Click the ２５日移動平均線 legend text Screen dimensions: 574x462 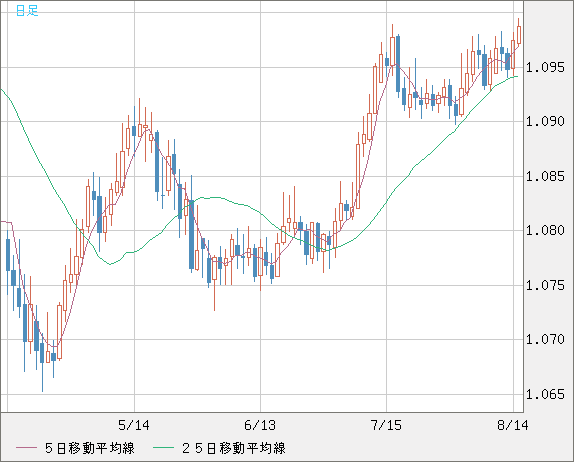coord(234,448)
